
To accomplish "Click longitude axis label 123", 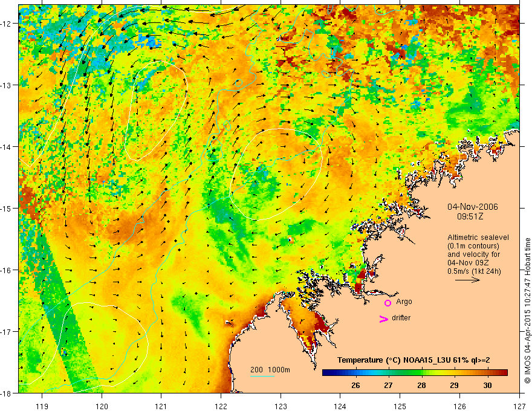I will (281, 406).
